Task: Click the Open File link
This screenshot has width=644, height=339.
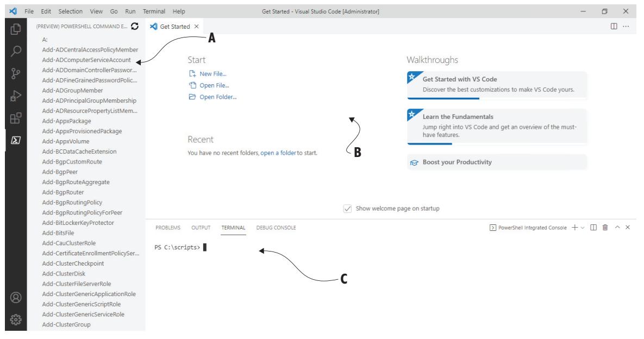Action: click(x=214, y=85)
